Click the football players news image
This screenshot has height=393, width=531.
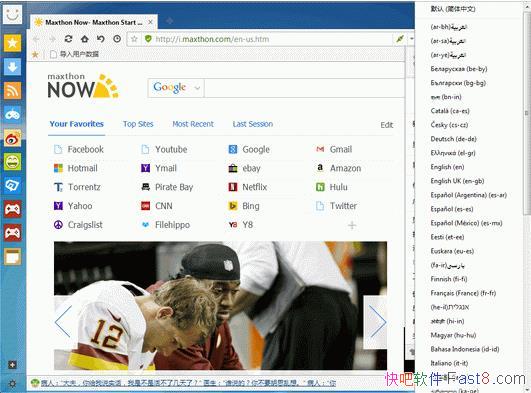coord(220,305)
